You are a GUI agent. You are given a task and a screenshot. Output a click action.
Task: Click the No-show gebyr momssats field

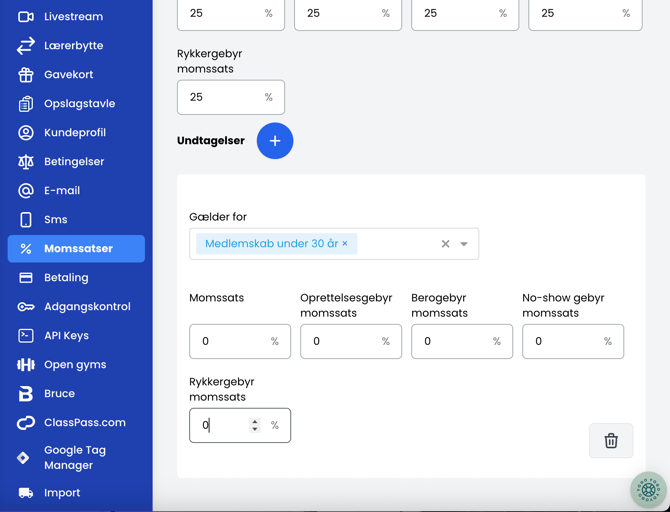point(563,342)
